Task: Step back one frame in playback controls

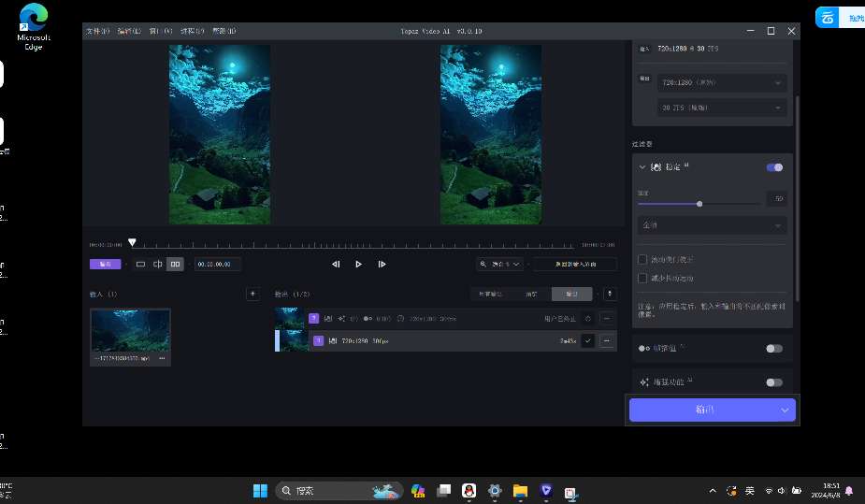Action: click(336, 265)
